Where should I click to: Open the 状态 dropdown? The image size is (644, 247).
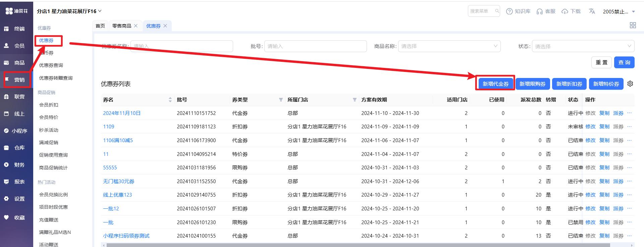583,46
